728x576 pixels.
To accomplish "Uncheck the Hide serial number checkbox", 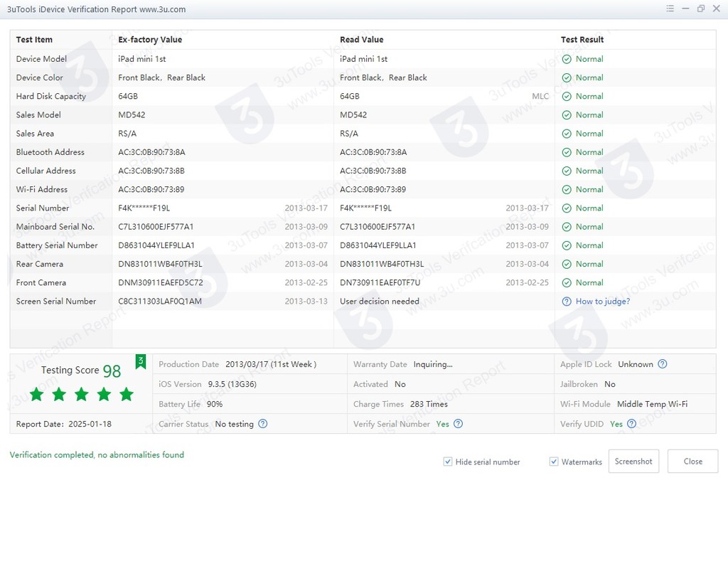I will click(448, 462).
